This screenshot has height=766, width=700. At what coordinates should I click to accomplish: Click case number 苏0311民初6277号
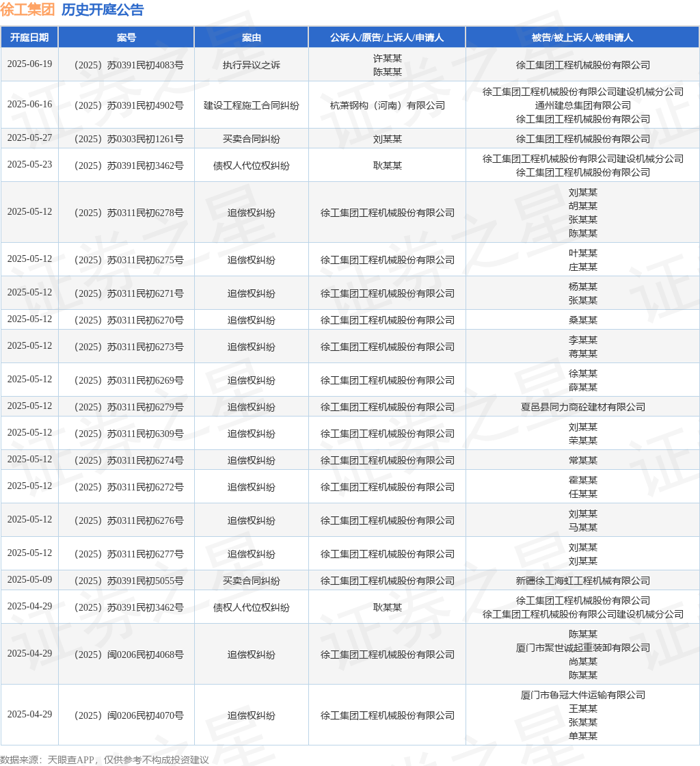point(129,555)
